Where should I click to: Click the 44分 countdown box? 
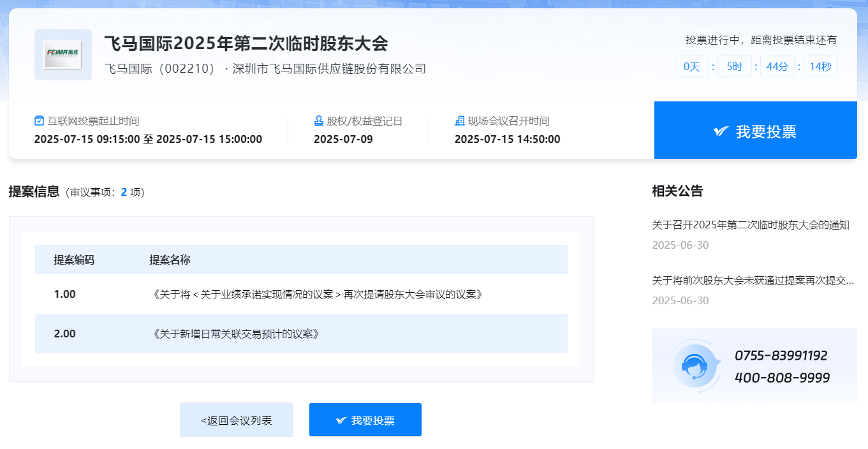pyautogui.click(x=777, y=66)
